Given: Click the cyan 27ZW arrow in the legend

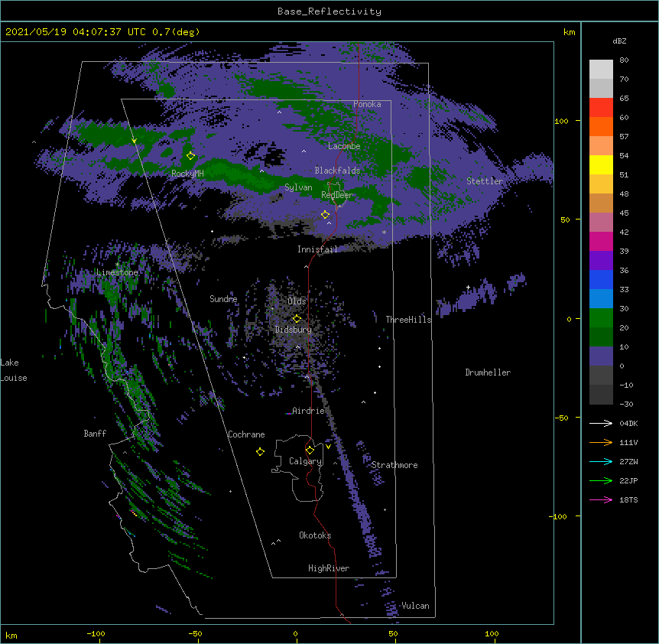Looking at the screenshot, I should [x=601, y=461].
